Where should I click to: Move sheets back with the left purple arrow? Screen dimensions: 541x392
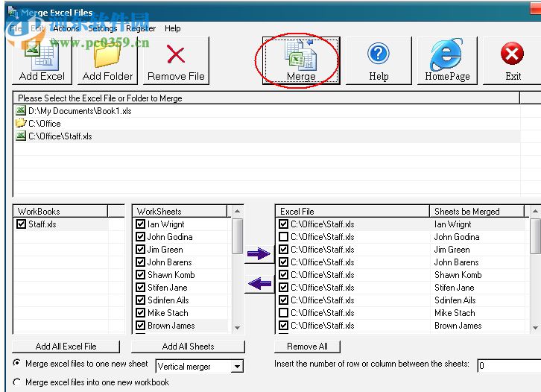pyautogui.click(x=259, y=284)
